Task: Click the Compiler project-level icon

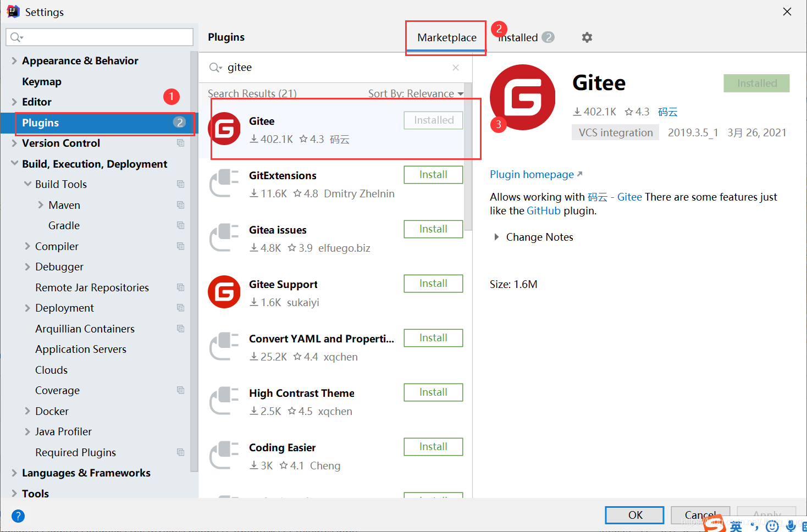Action: (x=180, y=246)
